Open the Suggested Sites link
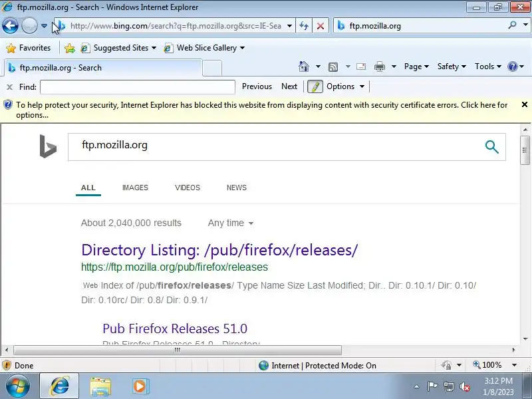This screenshot has width=532, height=399. point(118,48)
